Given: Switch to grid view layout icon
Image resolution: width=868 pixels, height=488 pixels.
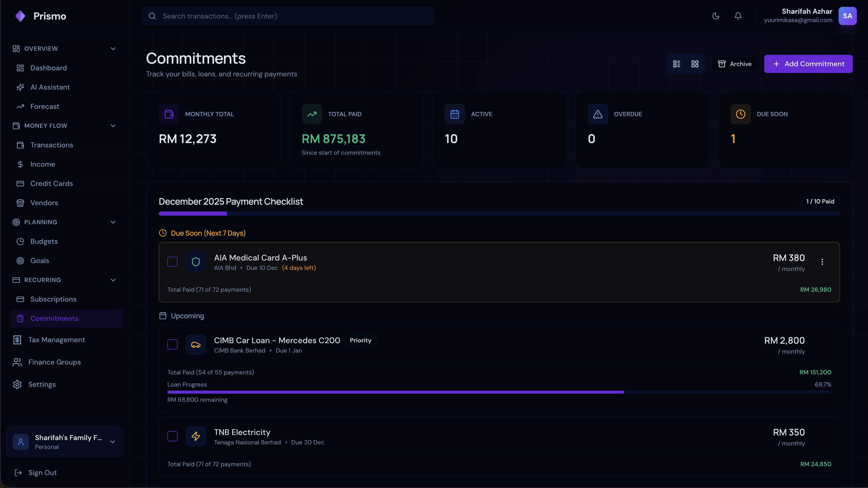Looking at the screenshot, I should point(695,64).
